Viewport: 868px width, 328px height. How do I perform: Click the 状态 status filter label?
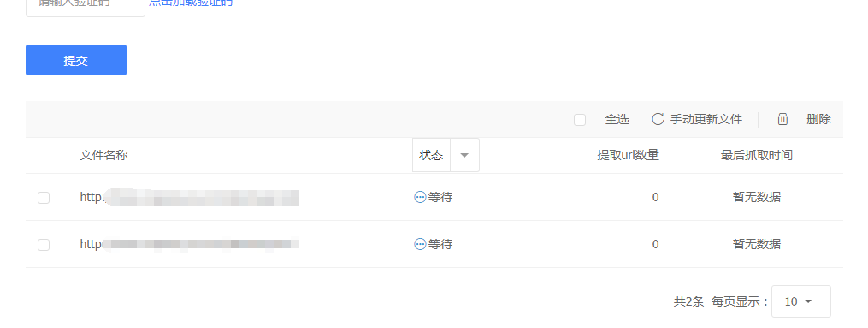pyautogui.click(x=431, y=155)
